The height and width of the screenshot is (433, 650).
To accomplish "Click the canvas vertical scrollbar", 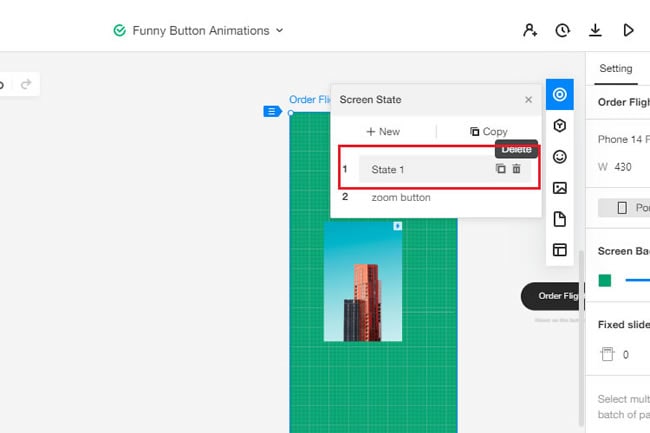I will pyautogui.click(x=581, y=338).
